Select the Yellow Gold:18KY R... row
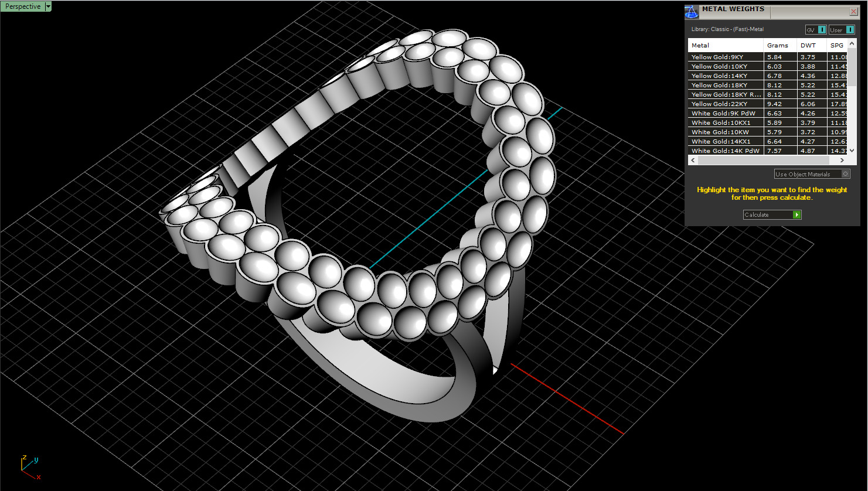The image size is (868, 491). click(768, 94)
